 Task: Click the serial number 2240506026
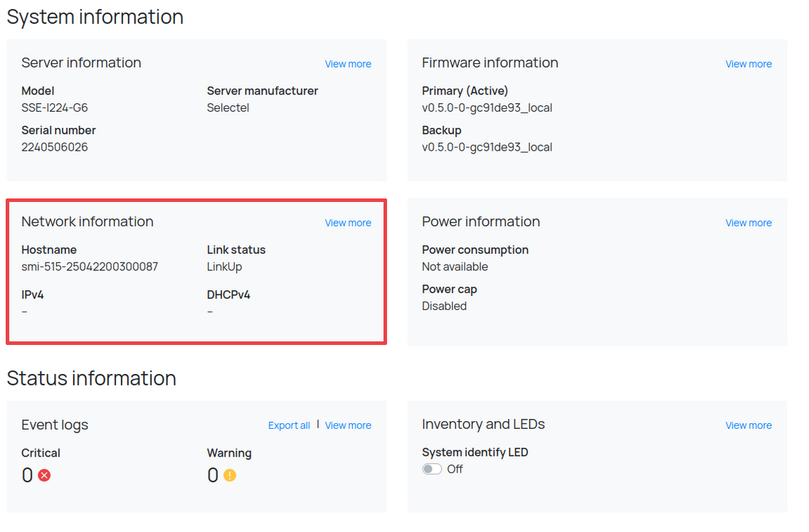(x=55, y=147)
